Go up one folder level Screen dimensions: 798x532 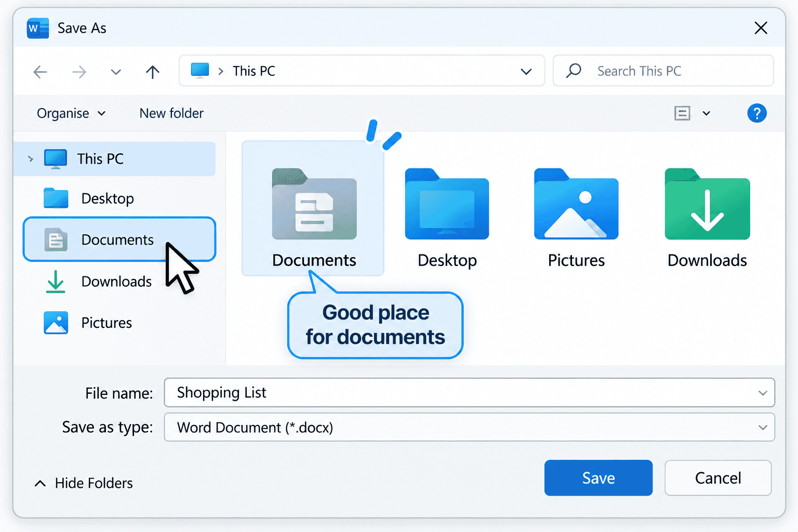click(x=152, y=72)
